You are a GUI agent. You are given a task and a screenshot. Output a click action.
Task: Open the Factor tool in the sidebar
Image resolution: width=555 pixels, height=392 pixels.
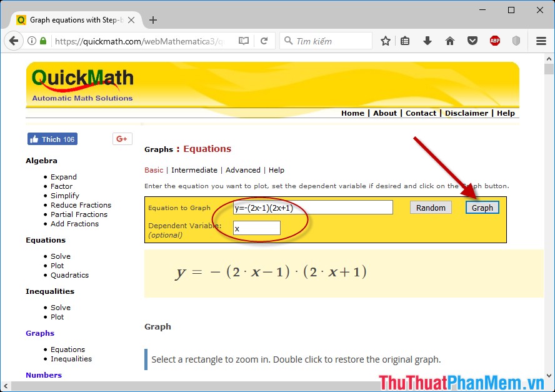click(x=61, y=186)
